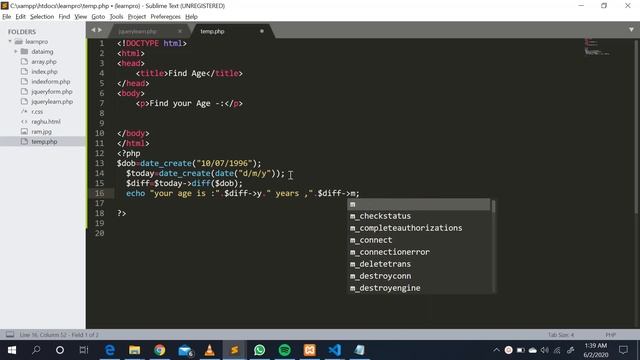Open the tab list dropdown arrow
640x360 pixels.
point(631,30)
